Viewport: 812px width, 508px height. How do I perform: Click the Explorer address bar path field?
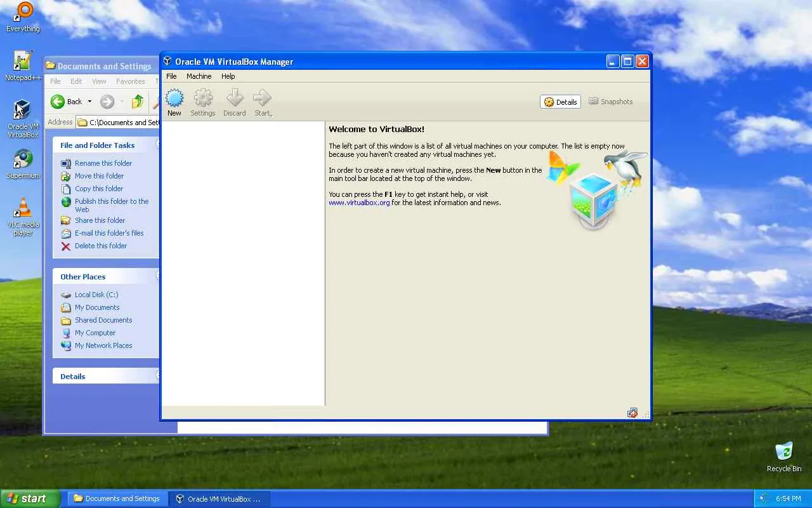[118, 123]
